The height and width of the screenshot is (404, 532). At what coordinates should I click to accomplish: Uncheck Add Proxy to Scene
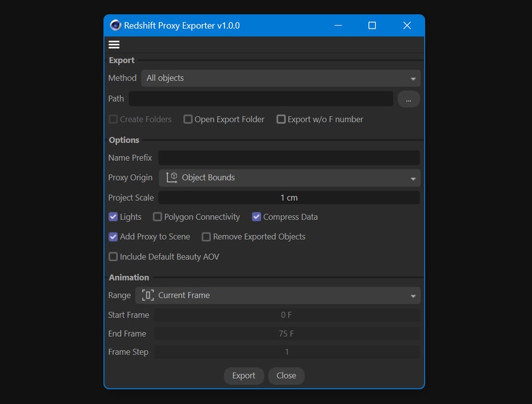pos(113,237)
